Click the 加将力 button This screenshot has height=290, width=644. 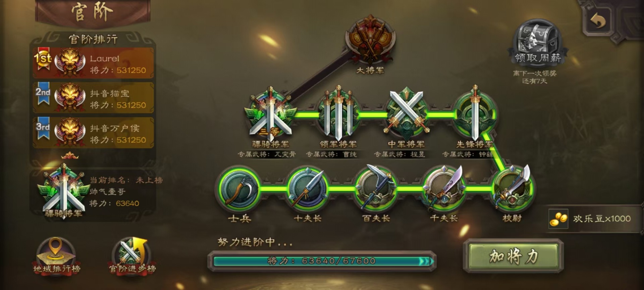(x=513, y=256)
